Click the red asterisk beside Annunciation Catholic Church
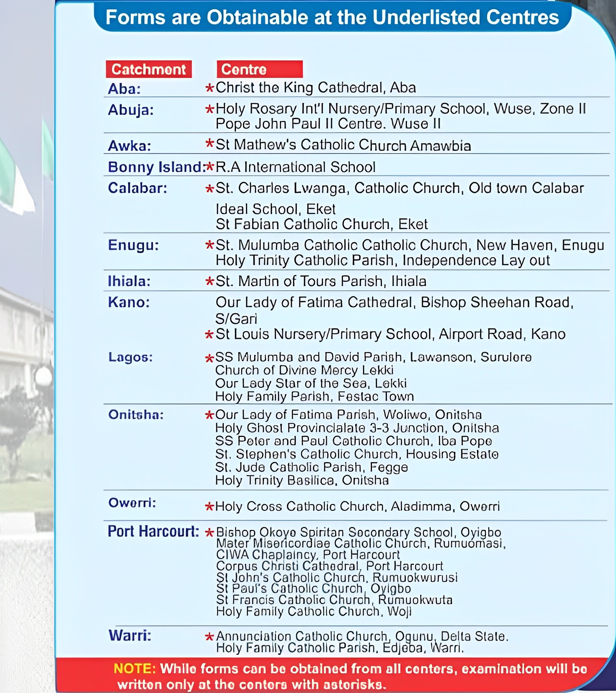 (209, 637)
